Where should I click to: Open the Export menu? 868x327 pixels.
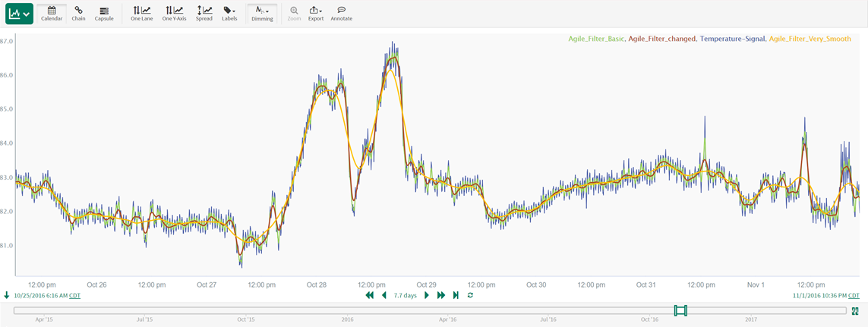(x=316, y=13)
